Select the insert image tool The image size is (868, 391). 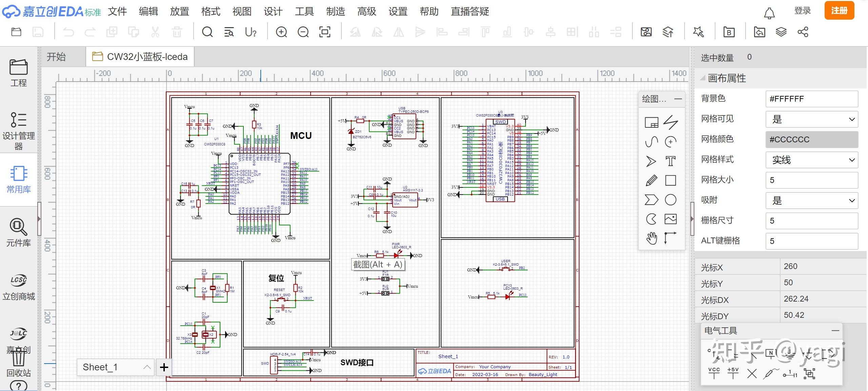(671, 219)
